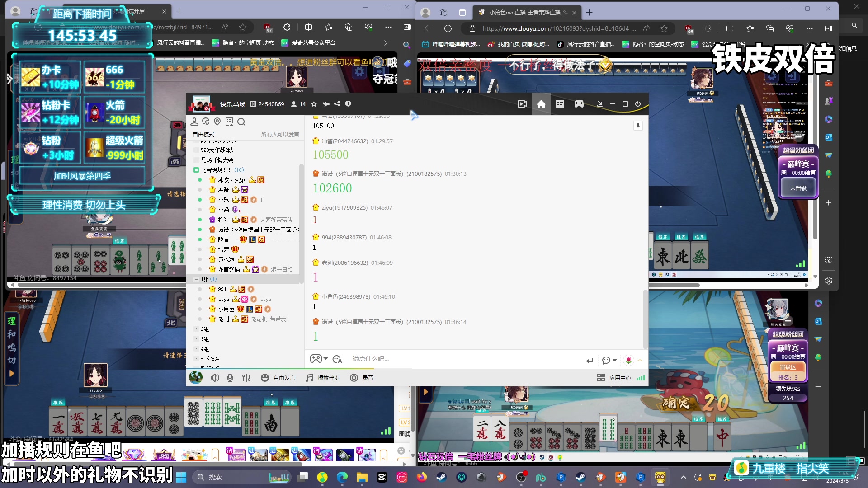Refresh the right browser page

[x=448, y=28]
